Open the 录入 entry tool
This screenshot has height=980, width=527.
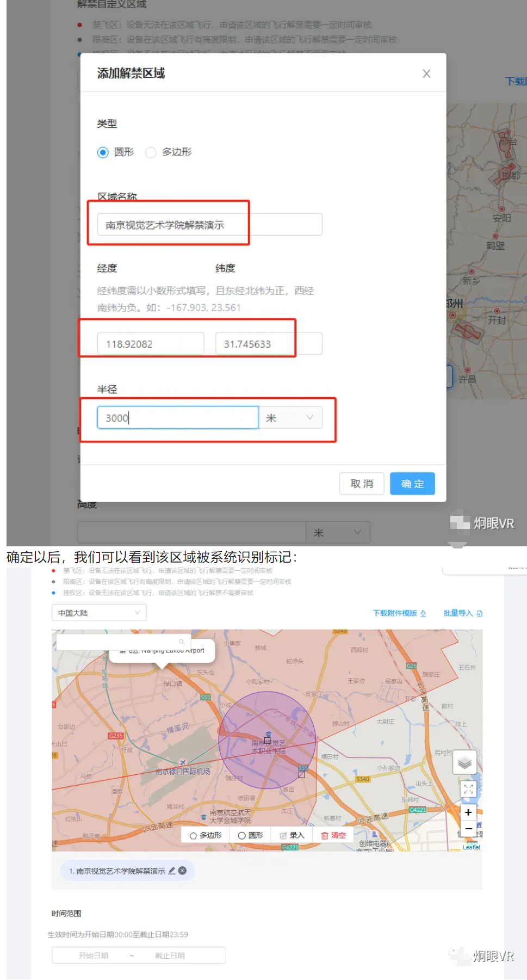[x=292, y=835]
